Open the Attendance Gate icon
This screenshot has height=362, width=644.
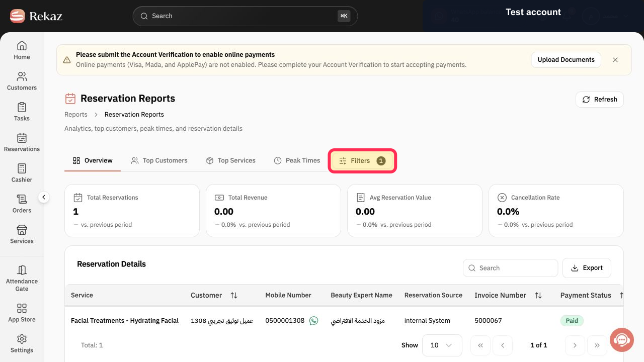[22, 270]
